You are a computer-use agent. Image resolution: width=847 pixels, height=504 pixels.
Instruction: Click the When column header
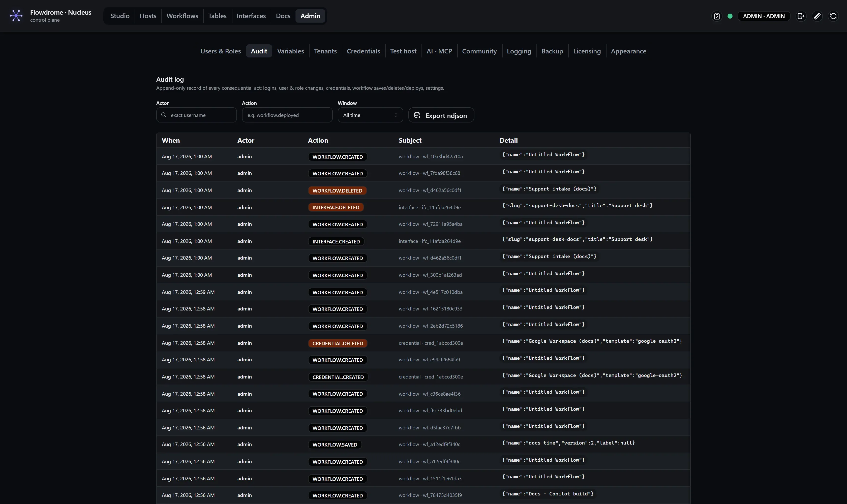coord(171,140)
